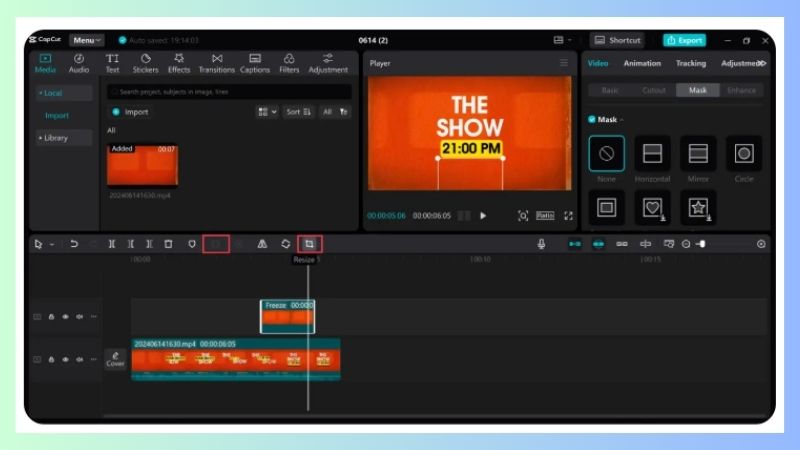Select the Split tool in timeline toolbar
The height and width of the screenshot is (450, 800).
[x=112, y=244]
